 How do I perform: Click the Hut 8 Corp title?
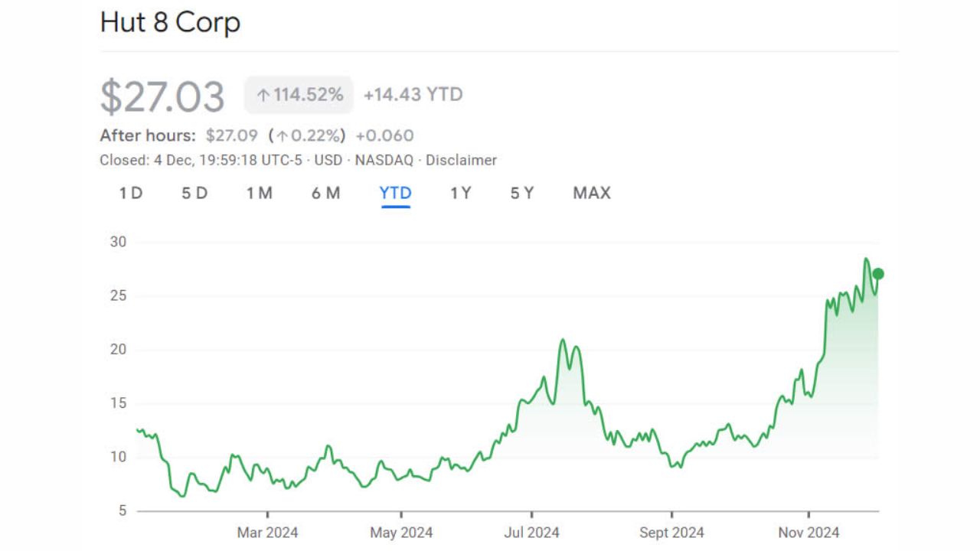[170, 22]
